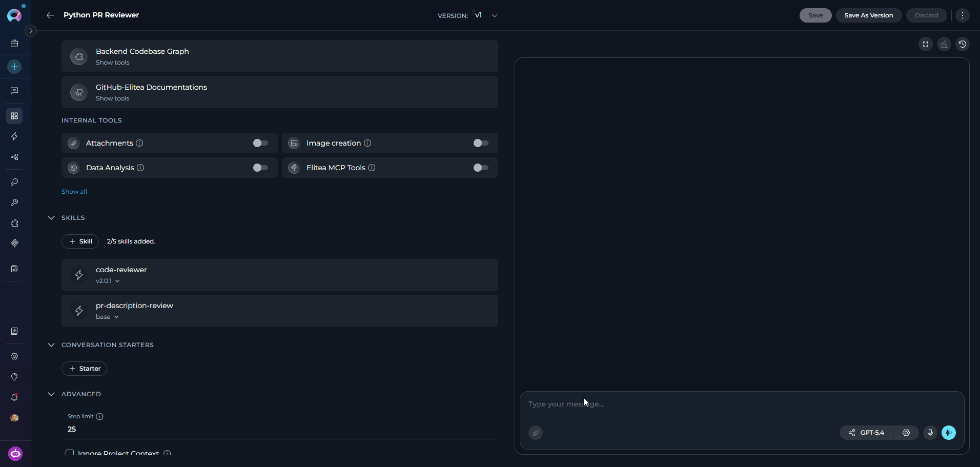This screenshot has width=980, height=467.
Task: Open the user avatar profile
Action: point(14,418)
